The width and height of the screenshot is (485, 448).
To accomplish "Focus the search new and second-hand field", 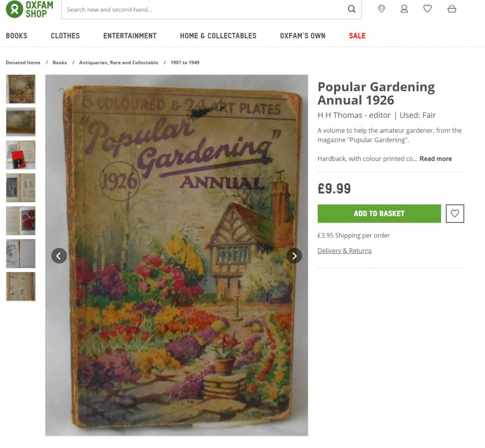I will [204, 9].
